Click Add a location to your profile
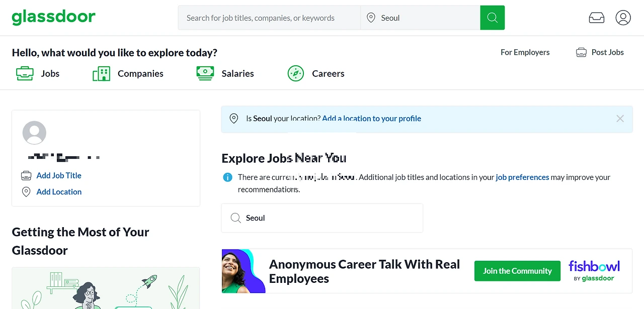 (371, 119)
